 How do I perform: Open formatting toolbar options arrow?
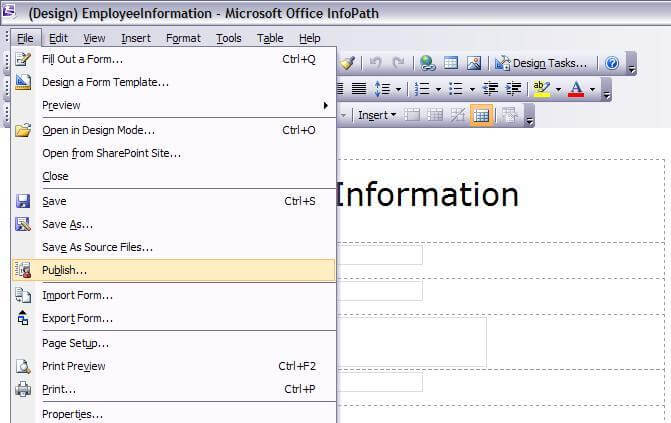click(606, 90)
